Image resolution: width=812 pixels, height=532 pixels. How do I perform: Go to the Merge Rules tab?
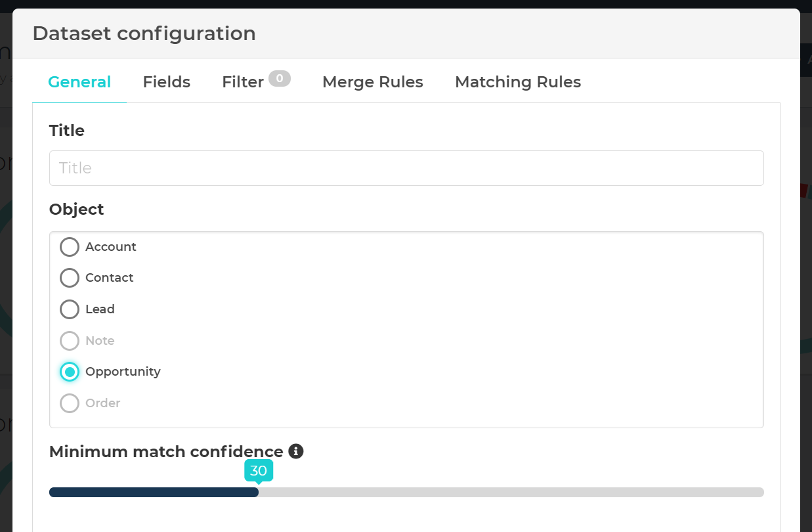click(372, 82)
